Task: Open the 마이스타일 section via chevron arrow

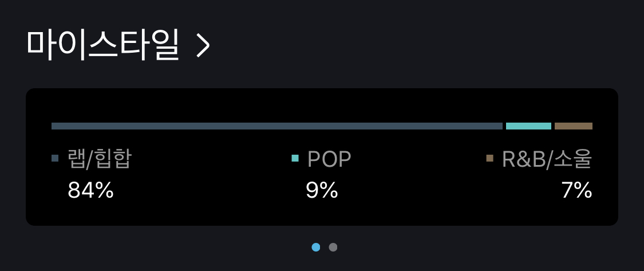Action: click(x=203, y=45)
